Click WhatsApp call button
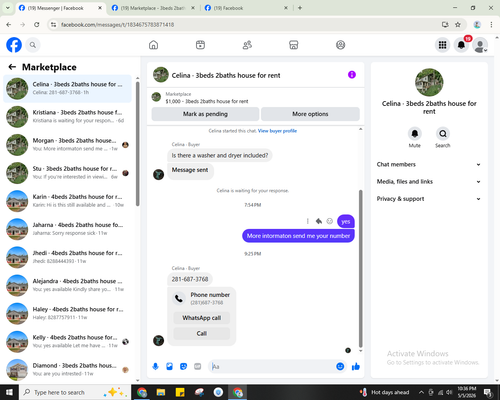This screenshot has width=500, height=400. 202,318
